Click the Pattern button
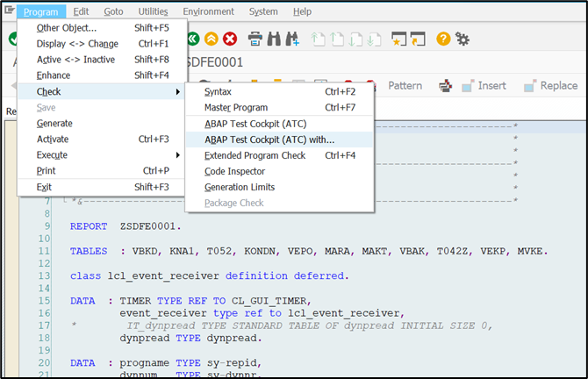The image size is (588, 379). click(405, 86)
